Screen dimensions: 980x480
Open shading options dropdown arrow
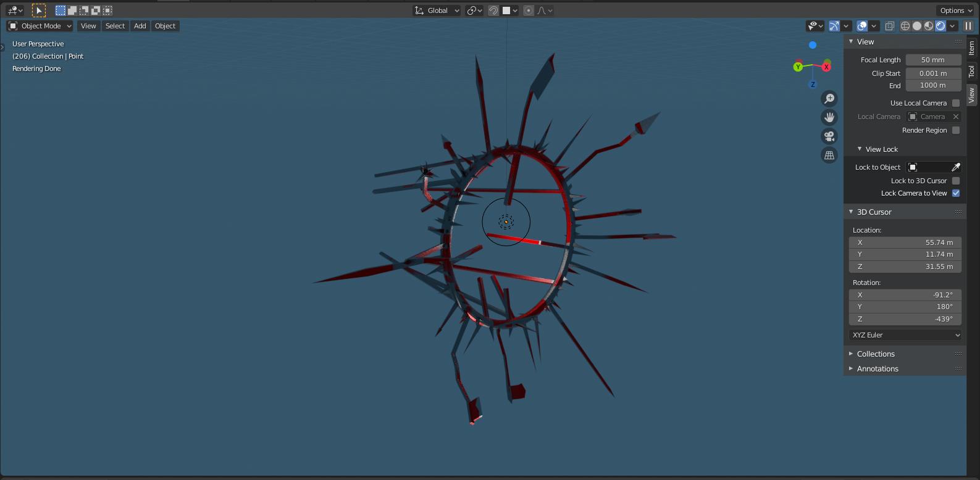[x=953, y=26]
